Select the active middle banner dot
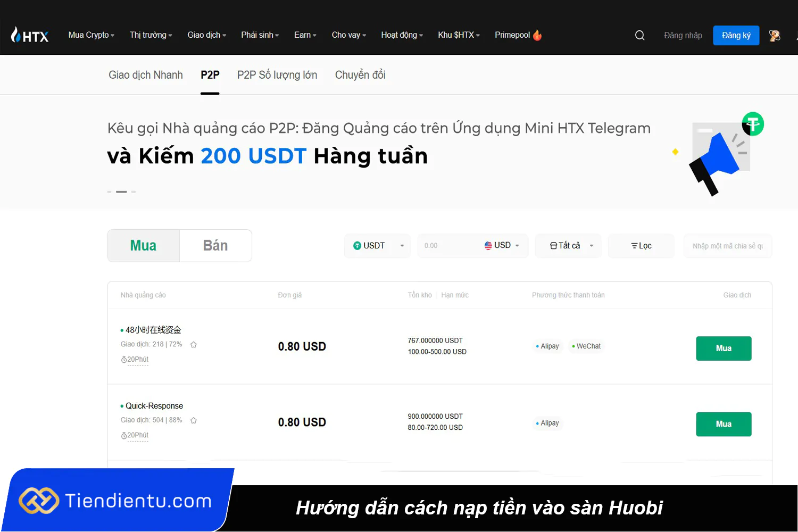The height and width of the screenshot is (532, 798). [121, 192]
